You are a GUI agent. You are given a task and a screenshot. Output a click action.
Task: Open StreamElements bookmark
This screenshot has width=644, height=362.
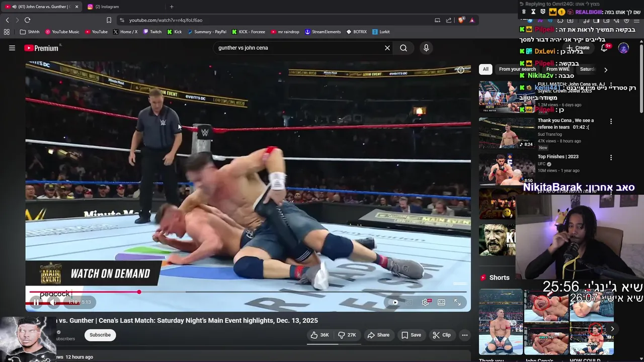click(x=323, y=32)
